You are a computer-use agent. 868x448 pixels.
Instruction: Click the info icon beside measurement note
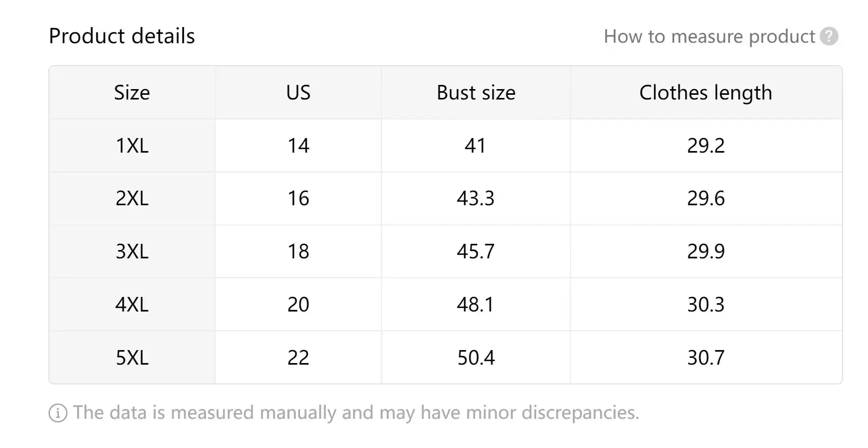[58, 413]
